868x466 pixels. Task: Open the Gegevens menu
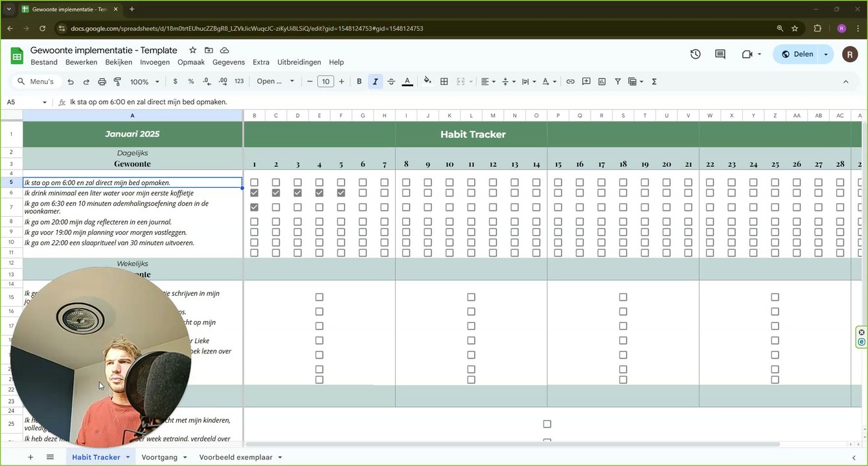tap(229, 62)
